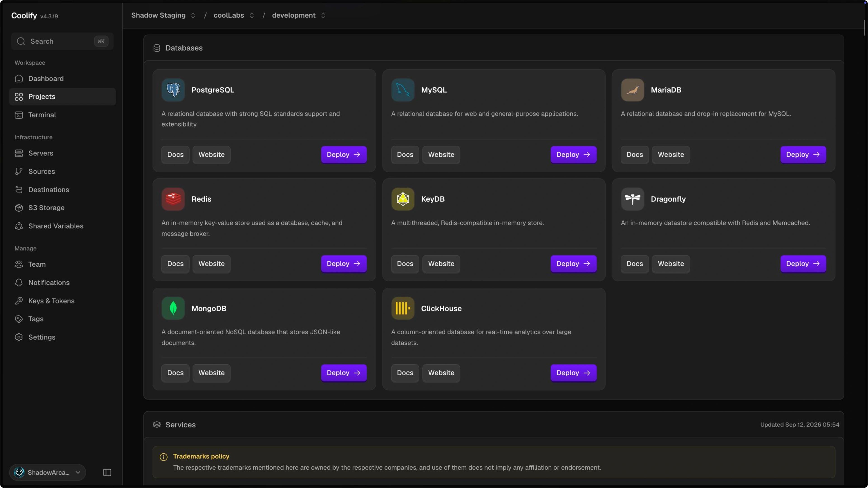Click the Terminal prompt icon
Screen dimensions: 868x488
point(19,115)
